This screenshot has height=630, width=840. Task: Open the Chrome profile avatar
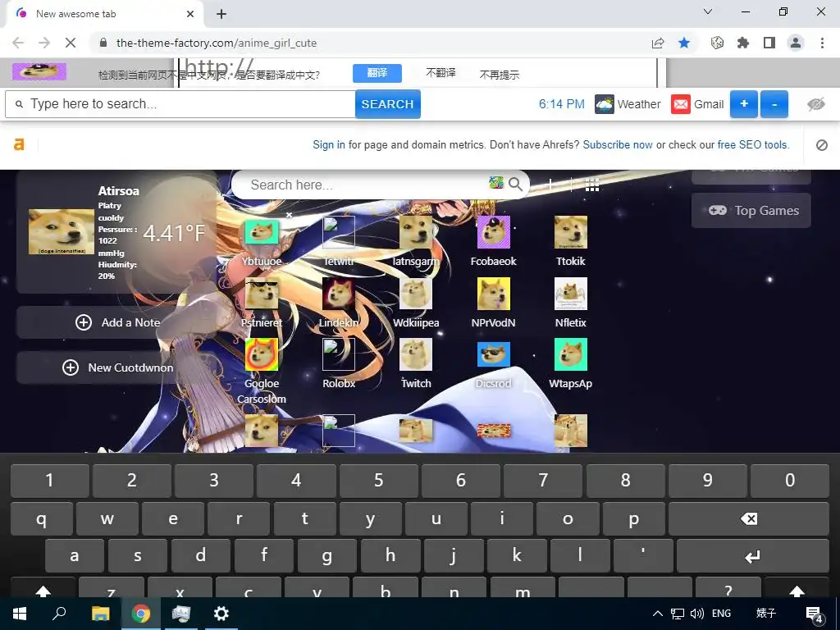pos(796,43)
